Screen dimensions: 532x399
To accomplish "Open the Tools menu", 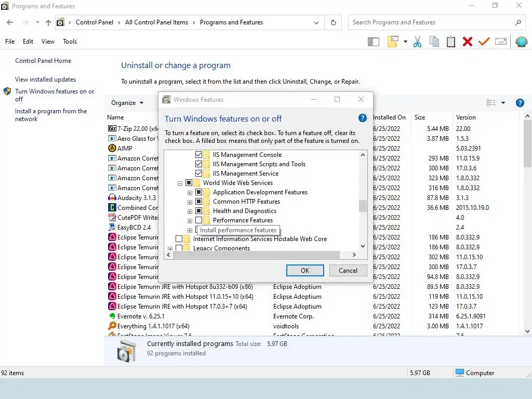I will 70,42.
